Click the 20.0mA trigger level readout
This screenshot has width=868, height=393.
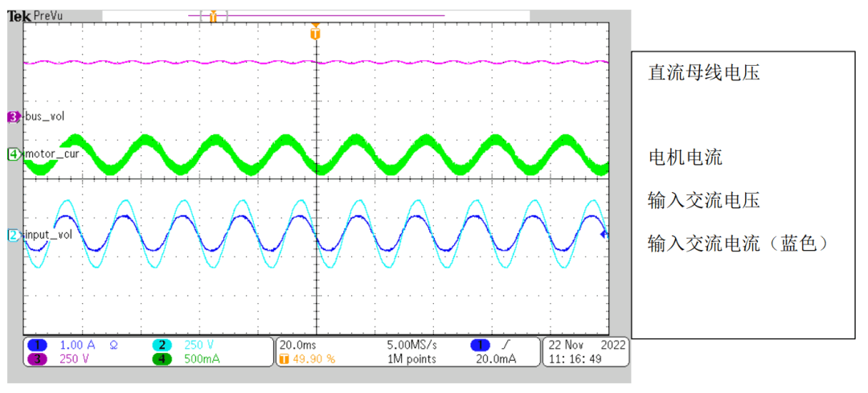click(496, 358)
